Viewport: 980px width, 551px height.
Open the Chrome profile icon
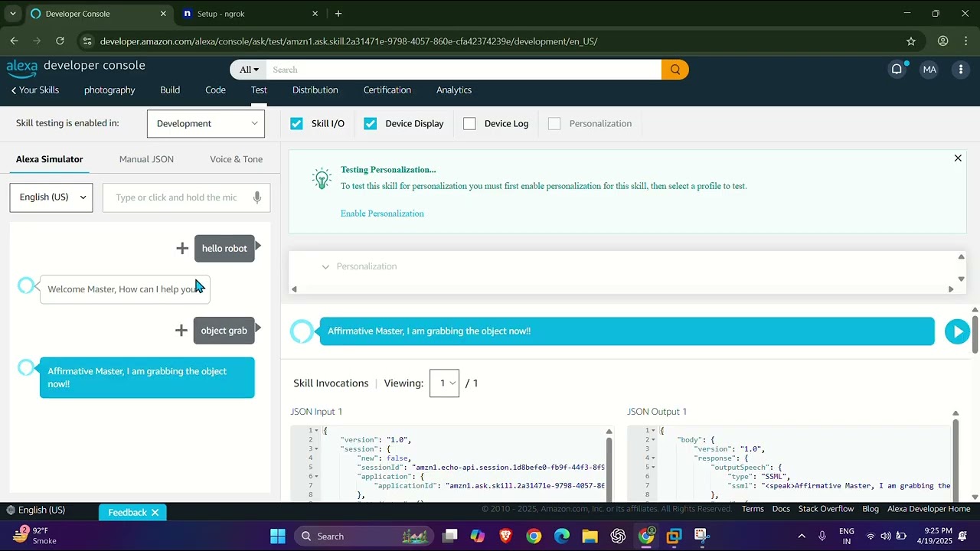click(x=943, y=41)
